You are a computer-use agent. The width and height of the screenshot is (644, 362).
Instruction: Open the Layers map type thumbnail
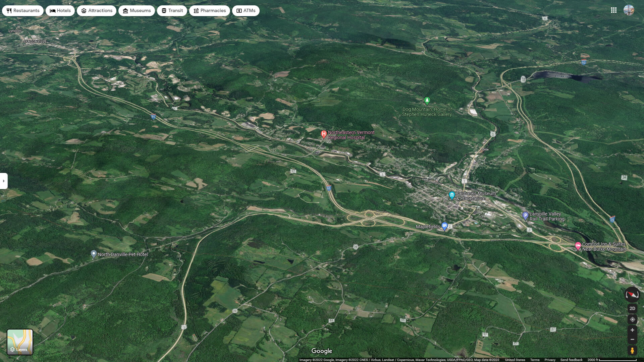(20, 342)
